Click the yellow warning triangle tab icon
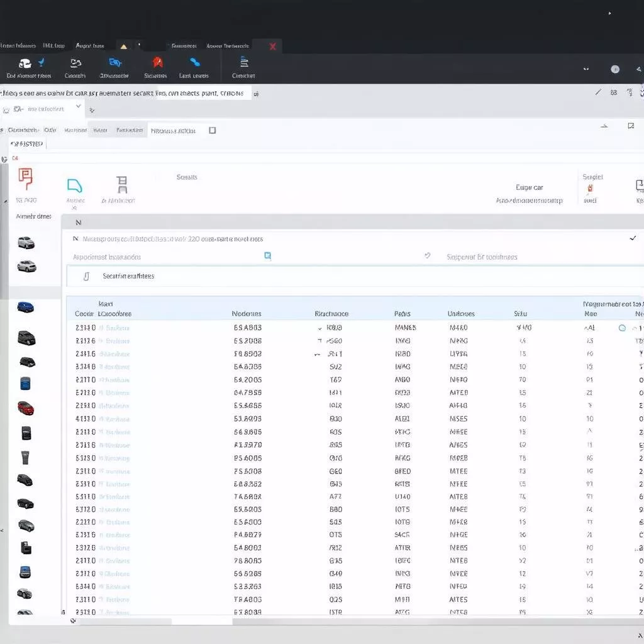644x644 pixels. [x=123, y=47]
